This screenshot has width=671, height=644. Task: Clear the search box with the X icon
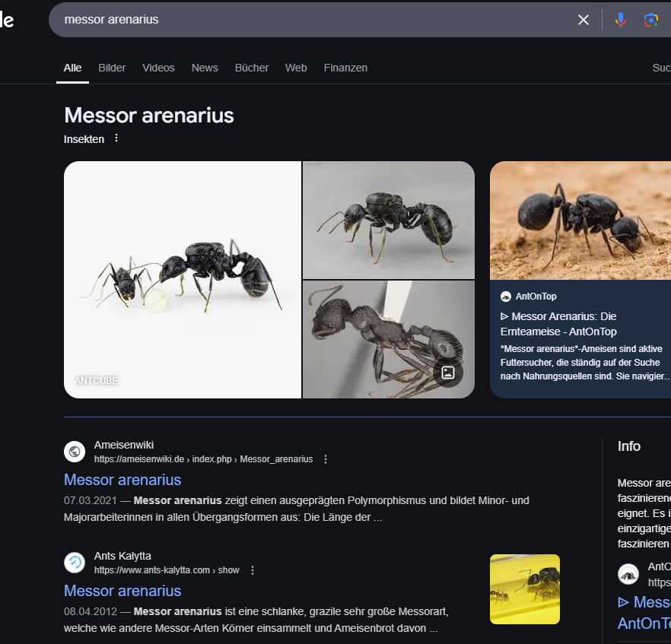pos(584,20)
